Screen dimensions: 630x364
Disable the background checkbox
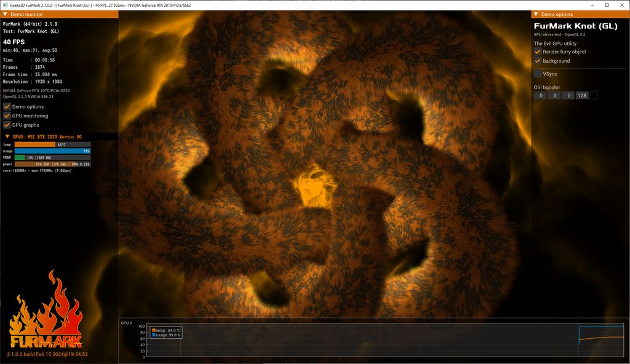(538, 61)
